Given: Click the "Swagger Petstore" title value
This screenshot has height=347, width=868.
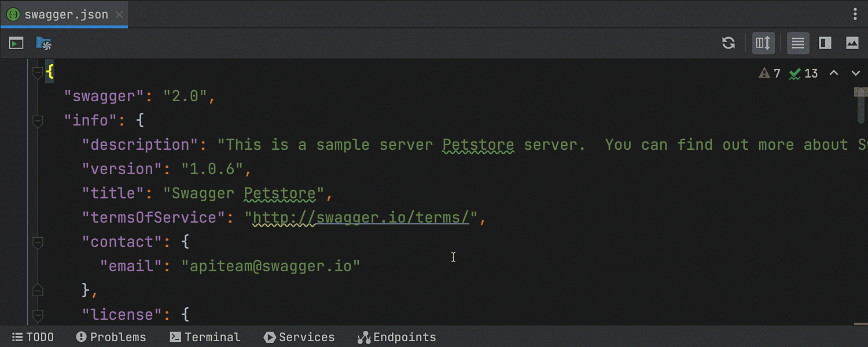Looking at the screenshot, I should [x=244, y=194].
